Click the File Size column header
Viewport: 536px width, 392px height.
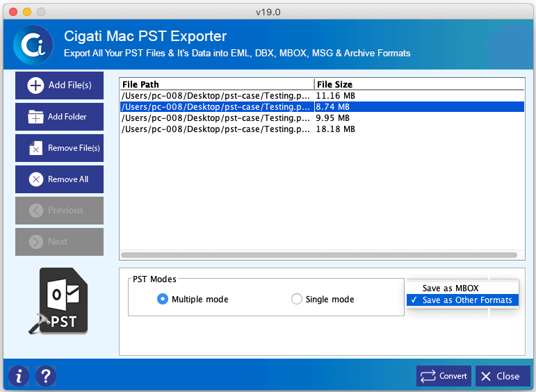(x=419, y=84)
